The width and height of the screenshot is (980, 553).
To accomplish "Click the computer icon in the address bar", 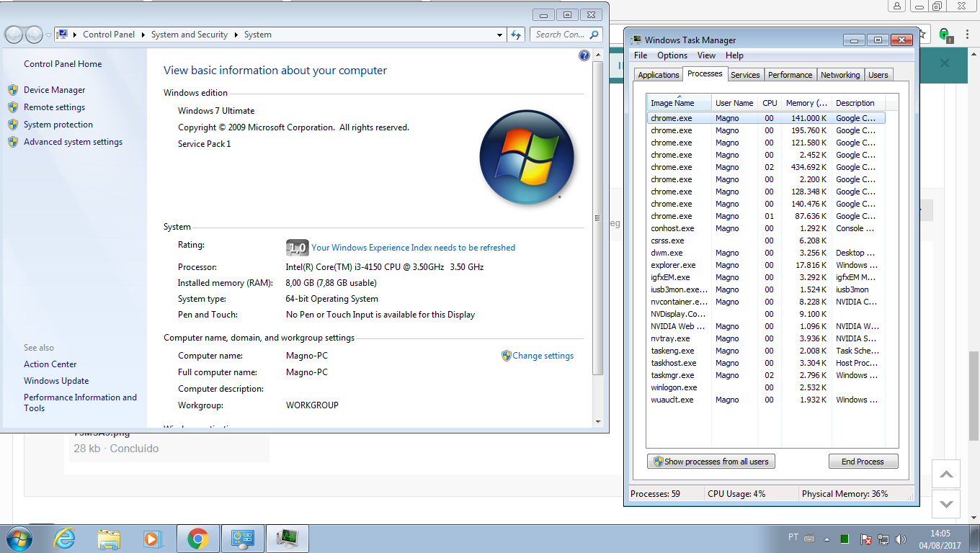I will (x=62, y=35).
